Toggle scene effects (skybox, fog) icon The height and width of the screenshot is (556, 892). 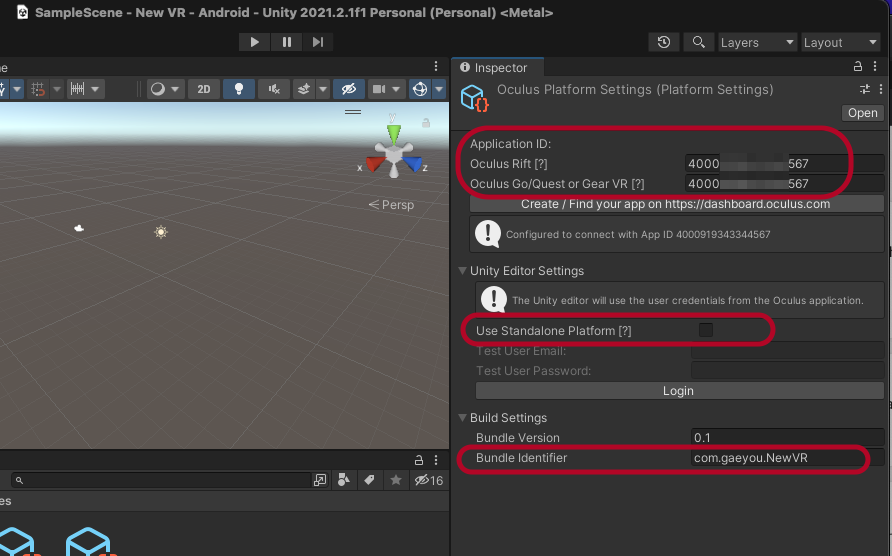304,89
